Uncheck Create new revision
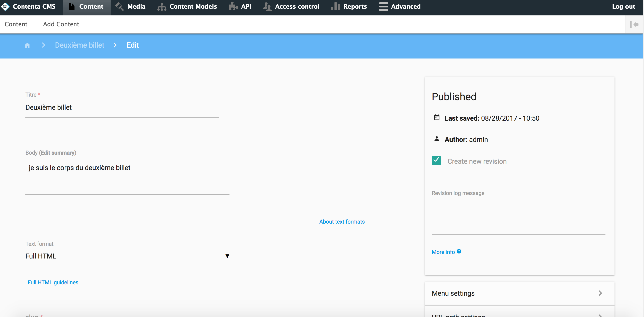 (x=436, y=161)
